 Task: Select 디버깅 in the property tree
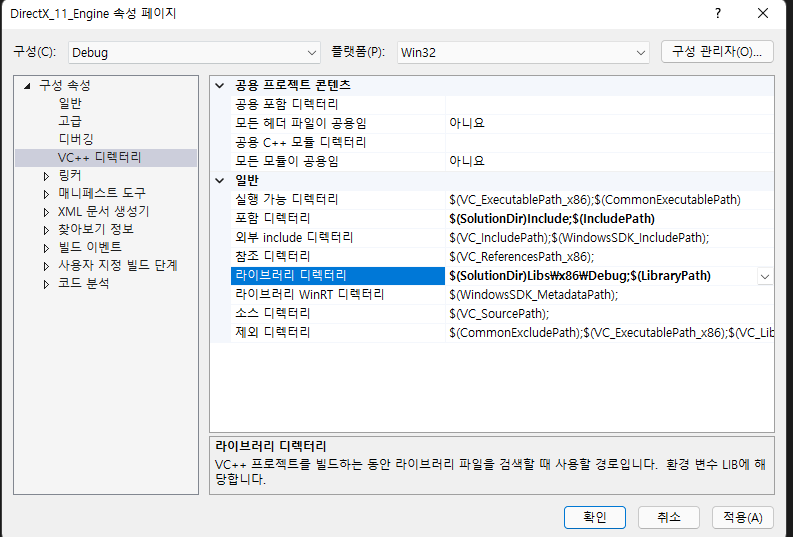click(76, 139)
